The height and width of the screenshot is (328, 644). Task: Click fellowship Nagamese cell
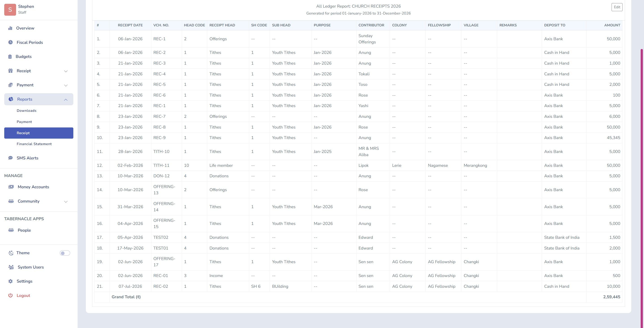click(438, 165)
